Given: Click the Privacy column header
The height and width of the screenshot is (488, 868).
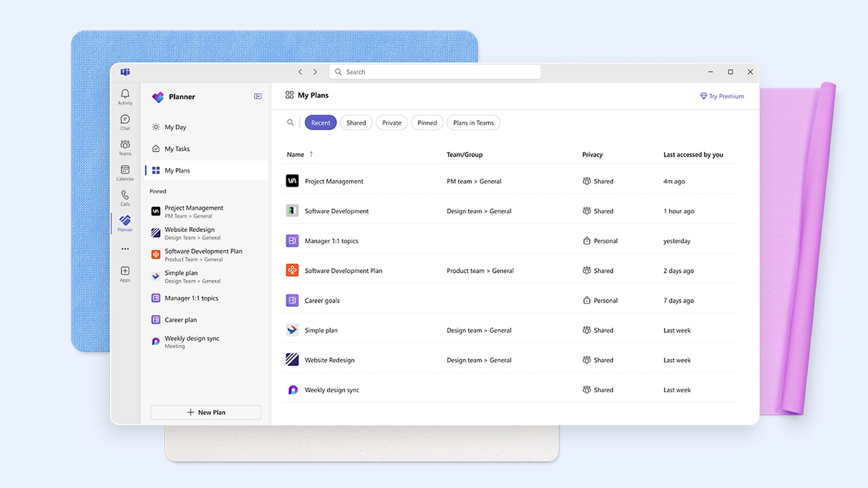Looking at the screenshot, I should click(x=593, y=155).
